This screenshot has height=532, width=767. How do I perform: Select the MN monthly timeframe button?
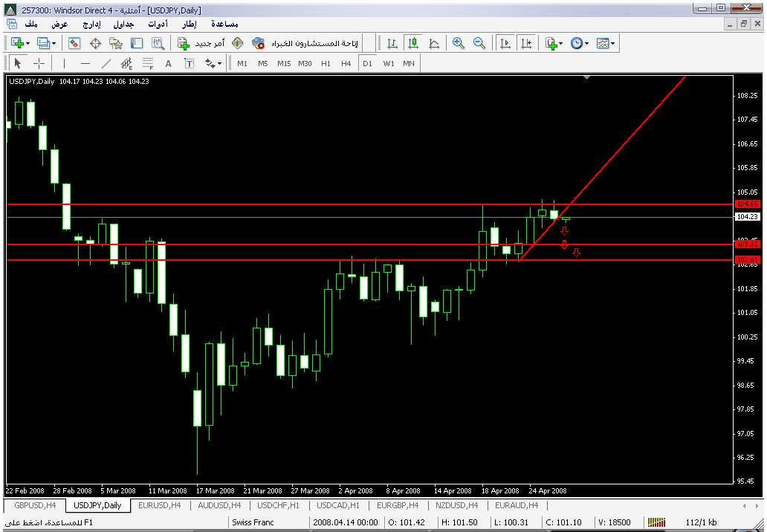tap(409, 64)
